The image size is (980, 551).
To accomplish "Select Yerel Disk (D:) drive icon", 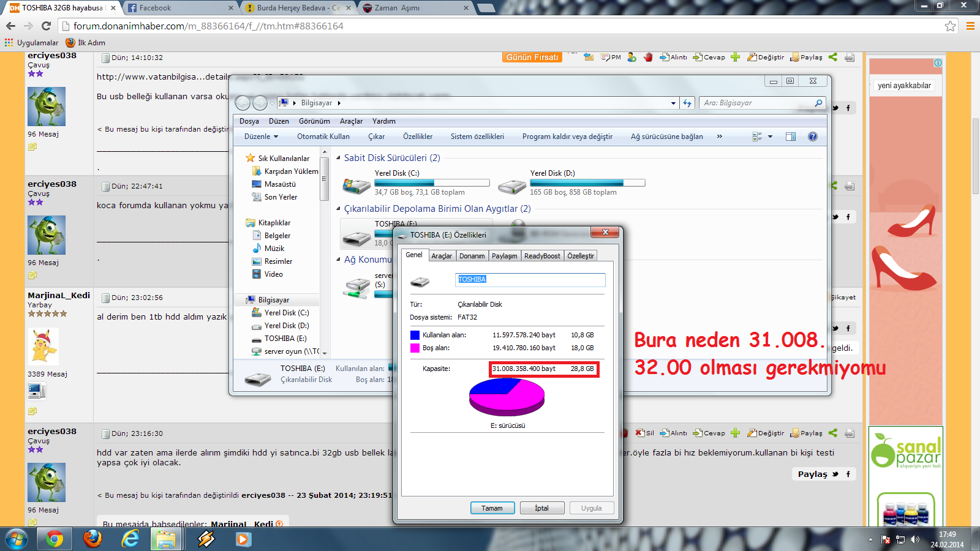I will tap(512, 186).
